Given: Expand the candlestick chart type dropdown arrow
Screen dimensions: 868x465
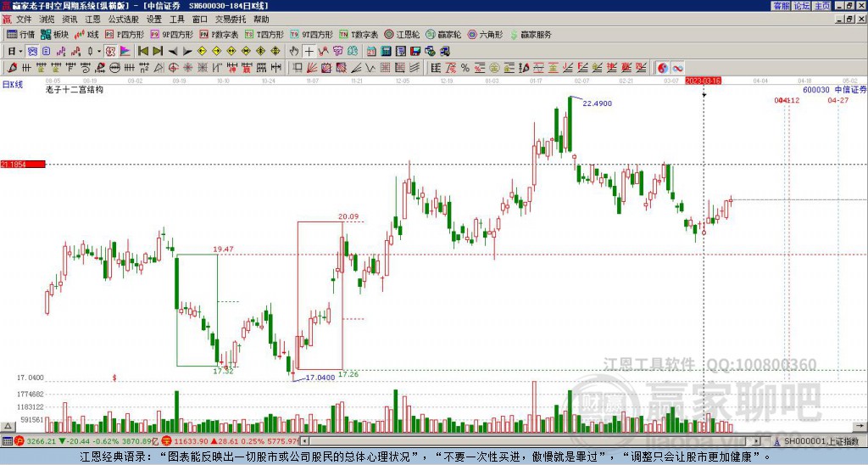Looking at the screenshot, I should click(99, 52).
